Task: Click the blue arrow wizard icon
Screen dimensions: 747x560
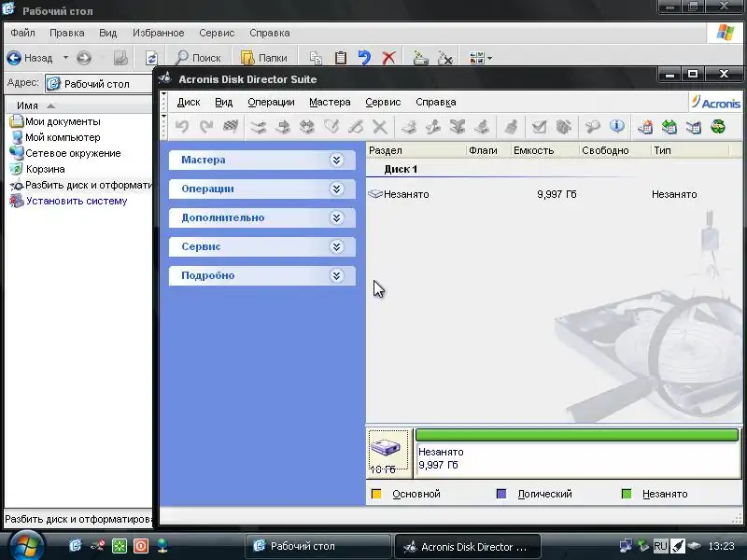Action: pos(694,127)
